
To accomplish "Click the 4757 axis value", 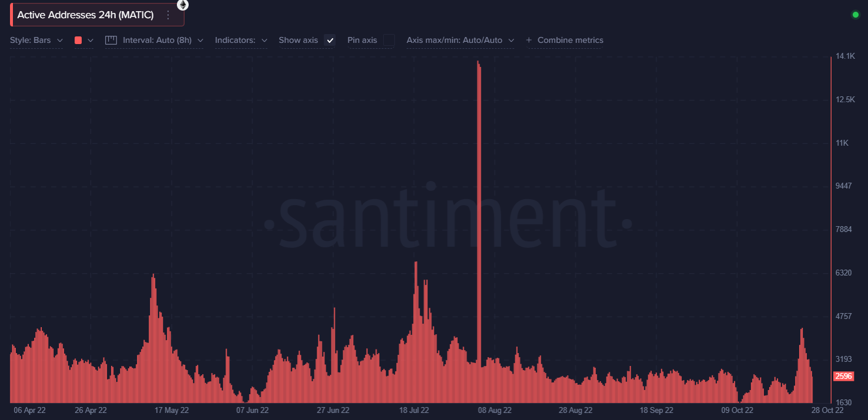I will click(x=844, y=316).
